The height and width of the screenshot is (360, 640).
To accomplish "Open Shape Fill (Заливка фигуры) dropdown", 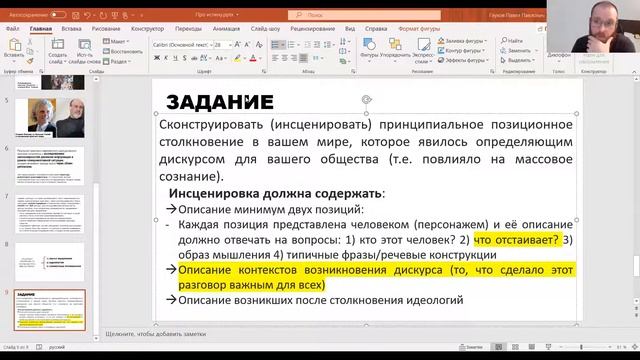I will [x=462, y=41].
